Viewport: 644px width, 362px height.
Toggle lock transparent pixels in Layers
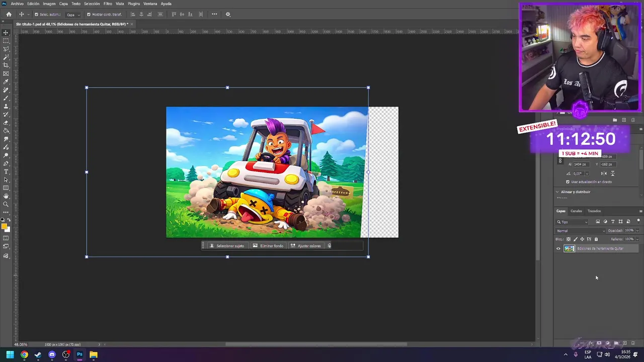point(569,239)
